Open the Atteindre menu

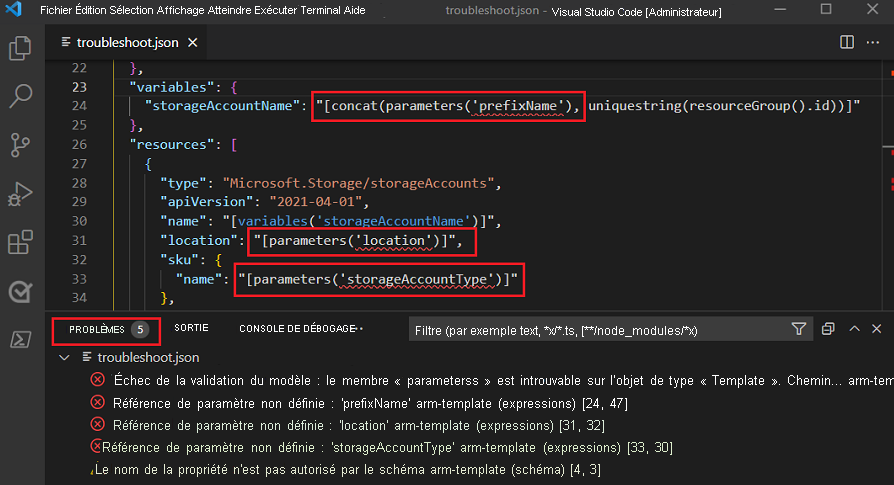[x=230, y=10]
